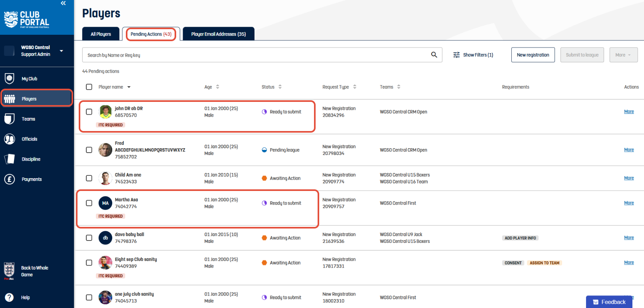The image size is (644, 308).
Task: Open the Discipline cards icon
Action: [x=10, y=159]
